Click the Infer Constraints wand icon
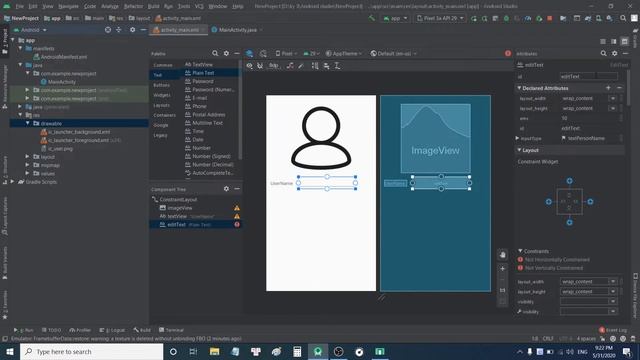The image size is (640, 360). [x=301, y=66]
